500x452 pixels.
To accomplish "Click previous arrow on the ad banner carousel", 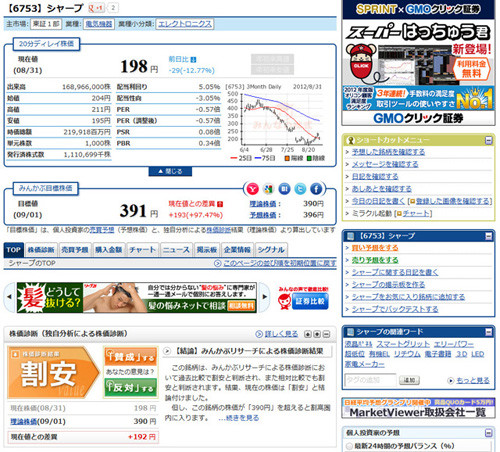I will click(10, 297).
